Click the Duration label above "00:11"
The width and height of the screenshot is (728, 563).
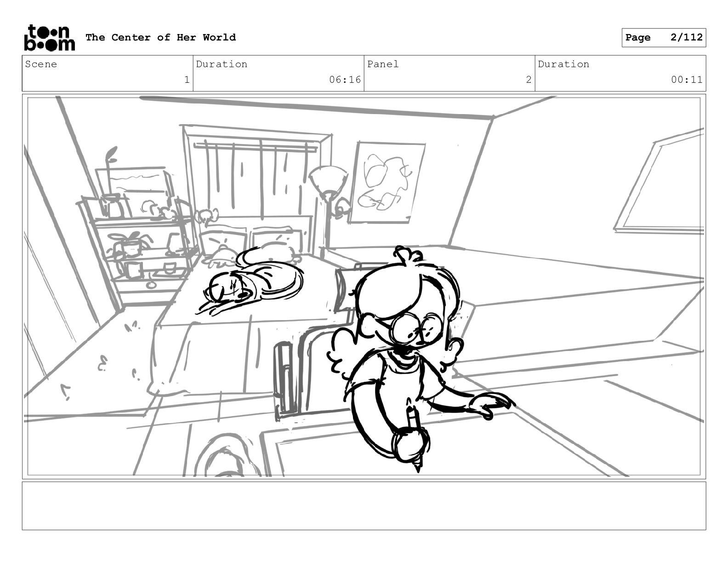(x=563, y=64)
